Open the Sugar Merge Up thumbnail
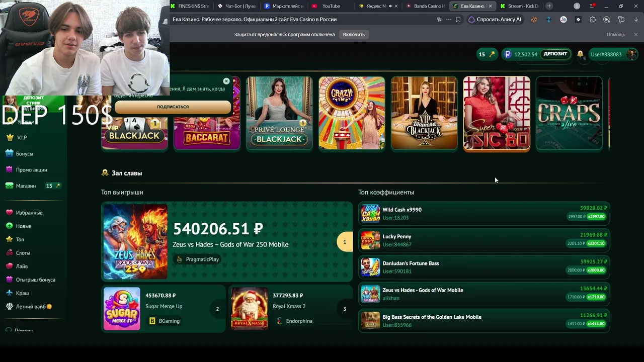Screen dimensions: 644x362 [x=122, y=309]
